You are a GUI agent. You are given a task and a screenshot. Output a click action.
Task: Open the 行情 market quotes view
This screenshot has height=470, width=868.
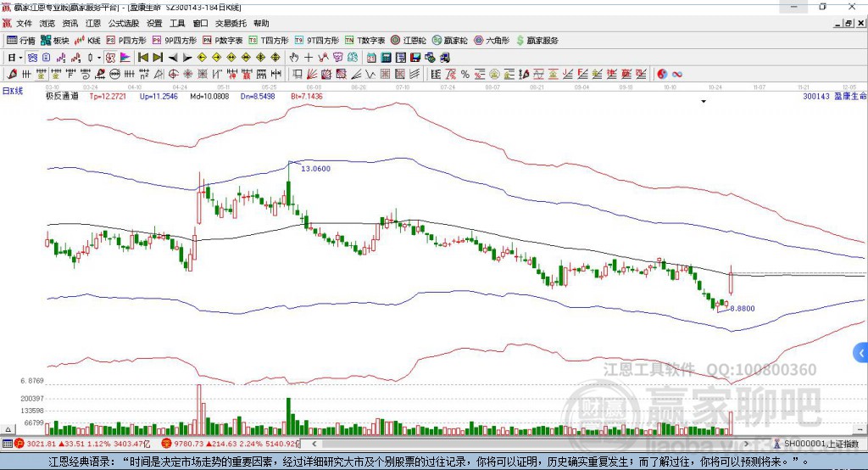(x=20, y=41)
